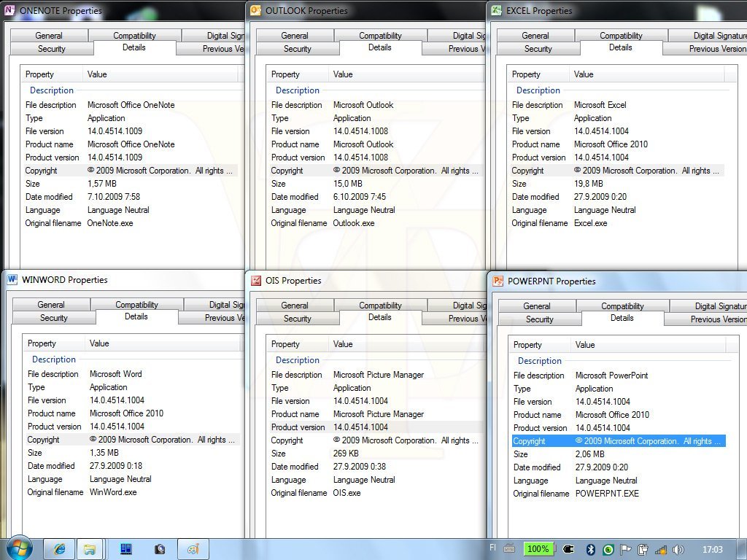
Task: Select Size 269 KB row in OIS Properties
Action: click(x=375, y=454)
